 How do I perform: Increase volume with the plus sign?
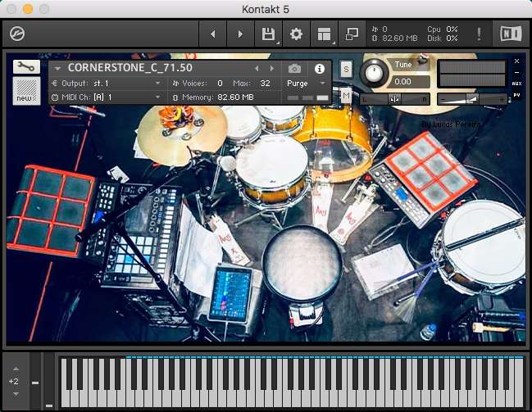pos(502,99)
